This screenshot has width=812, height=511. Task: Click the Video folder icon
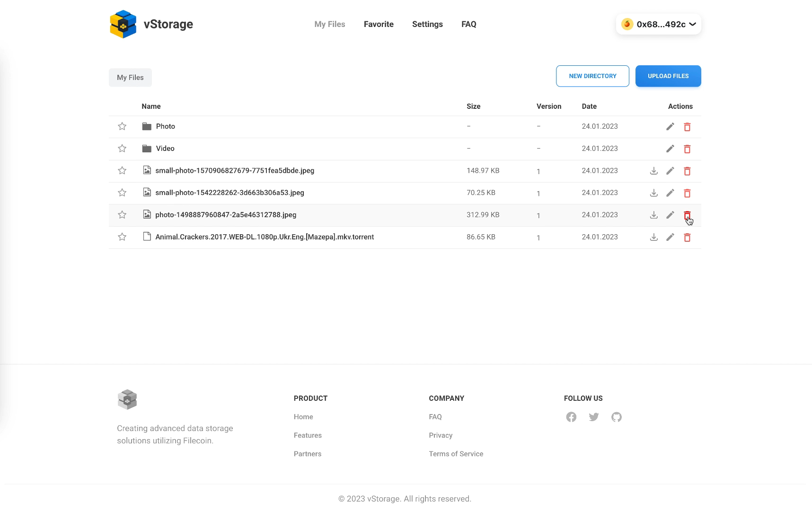[147, 149]
